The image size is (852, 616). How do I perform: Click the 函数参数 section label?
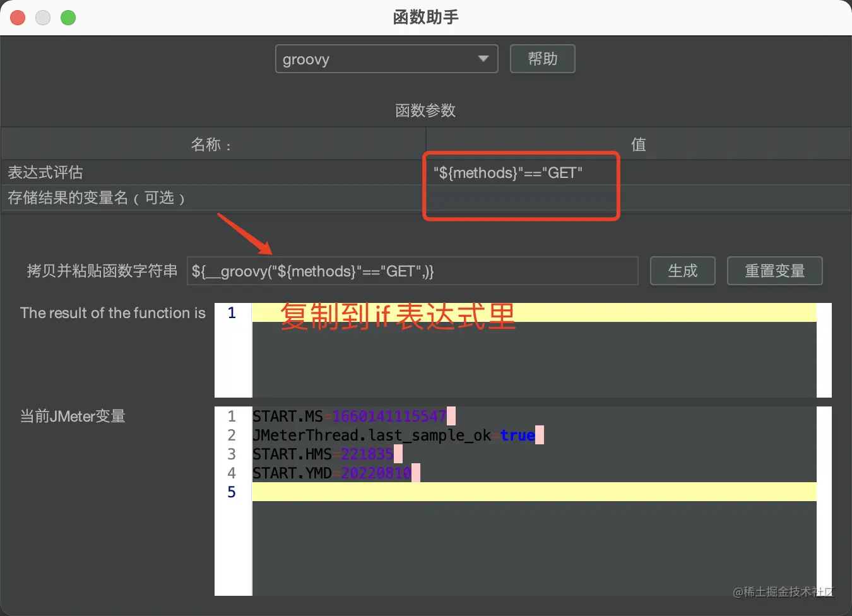point(425,110)
